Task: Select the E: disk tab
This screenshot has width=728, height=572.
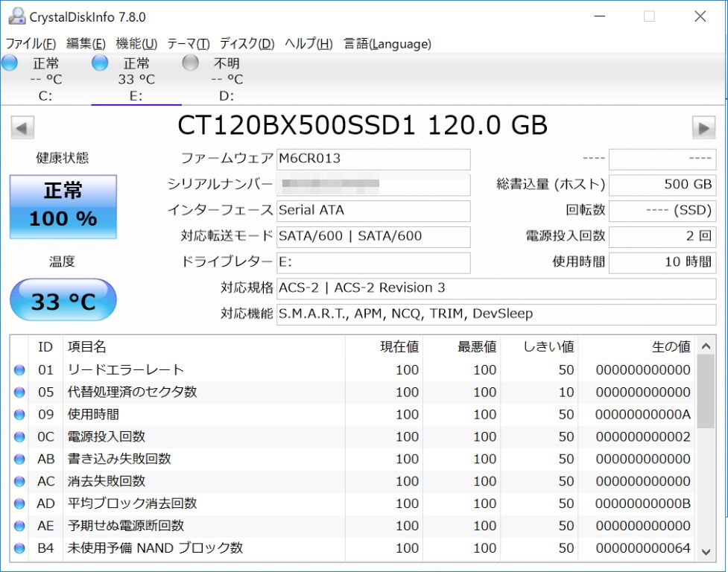Action: pos(136,79)
